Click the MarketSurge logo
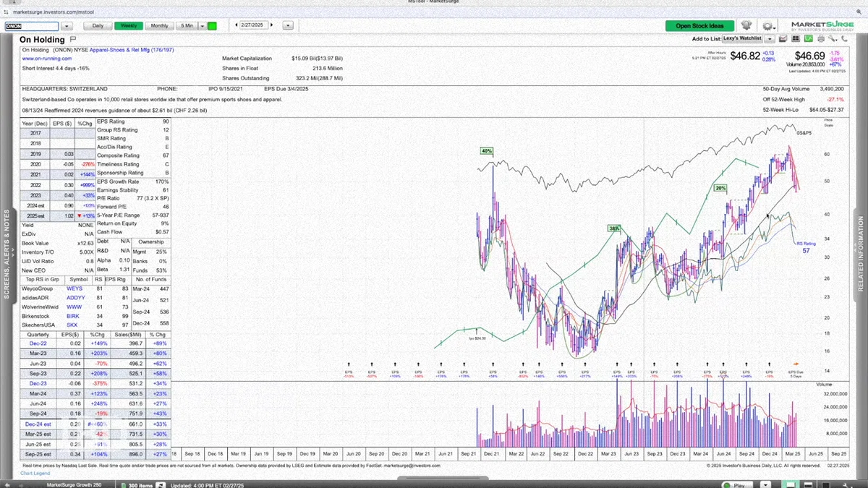 pos(823,25)
